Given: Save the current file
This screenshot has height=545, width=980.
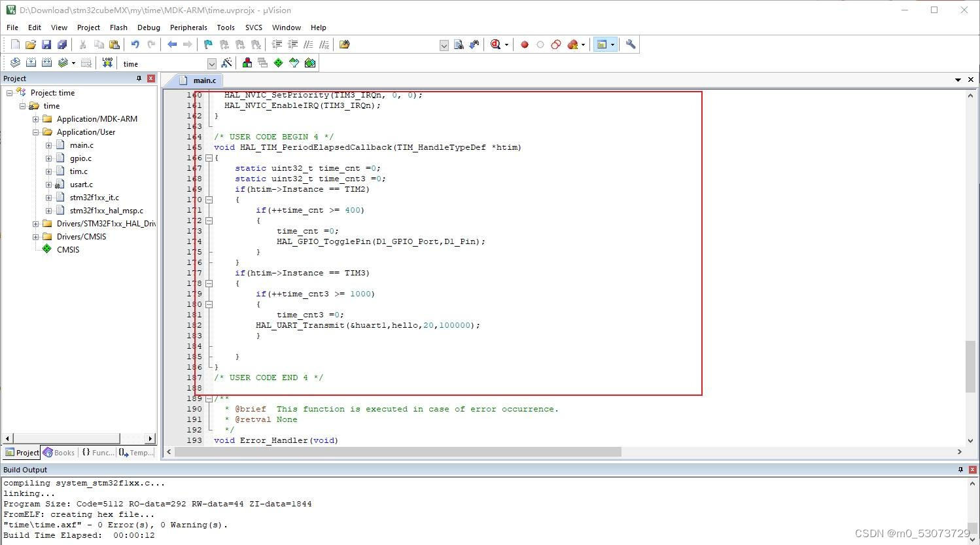Looking at the screenshot, I should (46, 44).
